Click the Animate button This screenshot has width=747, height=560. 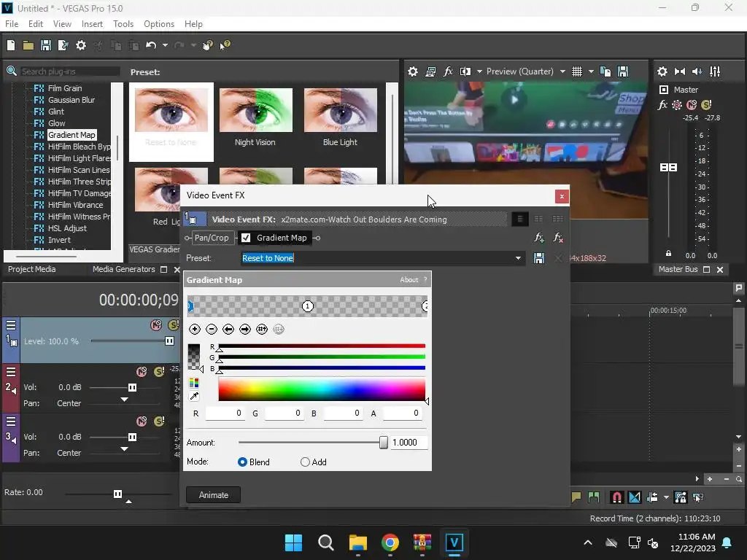[x=213, y=495]
